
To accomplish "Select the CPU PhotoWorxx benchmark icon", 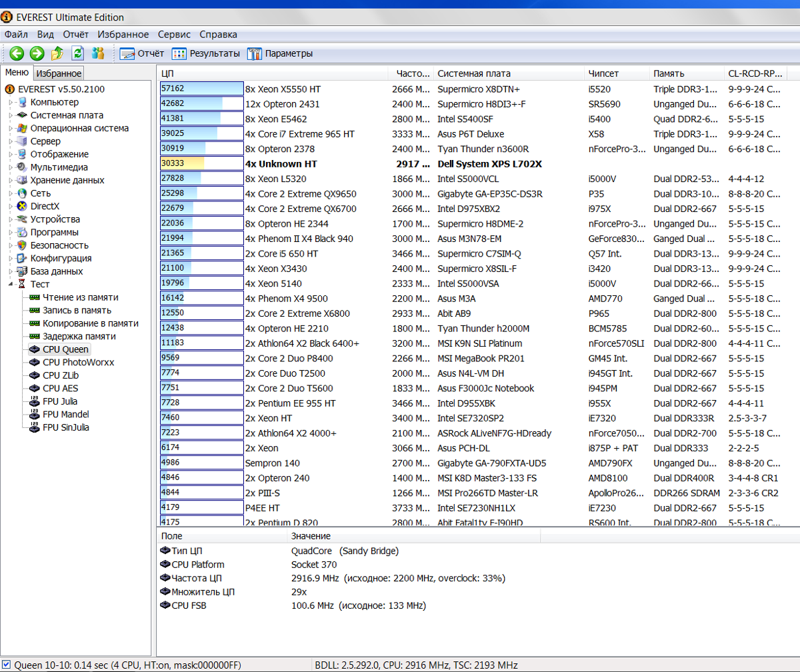I will (x=35, y=362).
